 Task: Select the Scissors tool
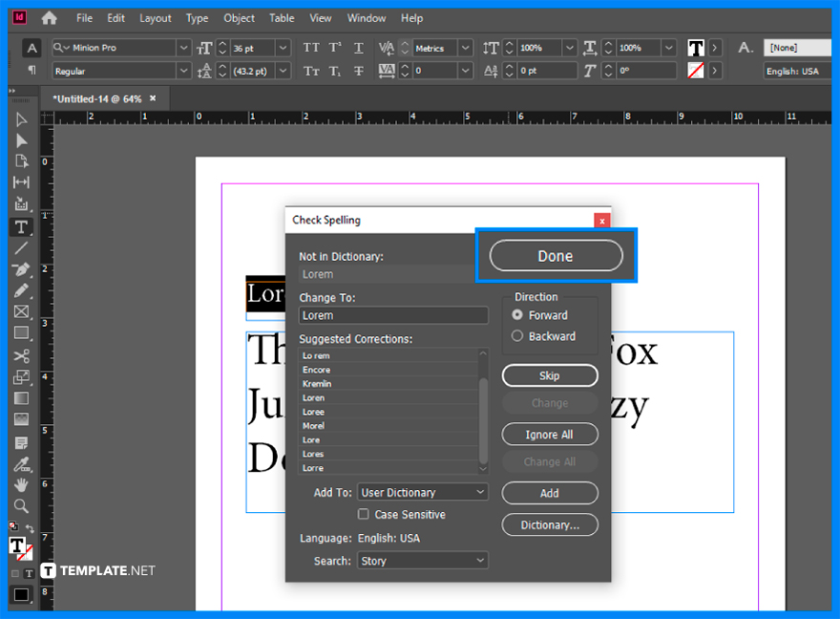pyautogui.click(x=21, y=354)
